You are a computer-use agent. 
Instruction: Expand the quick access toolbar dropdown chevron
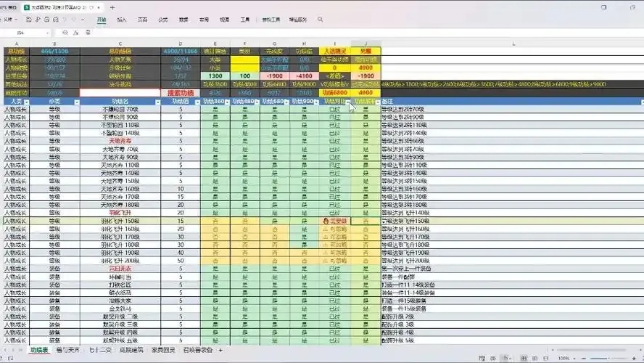point(83,20)
